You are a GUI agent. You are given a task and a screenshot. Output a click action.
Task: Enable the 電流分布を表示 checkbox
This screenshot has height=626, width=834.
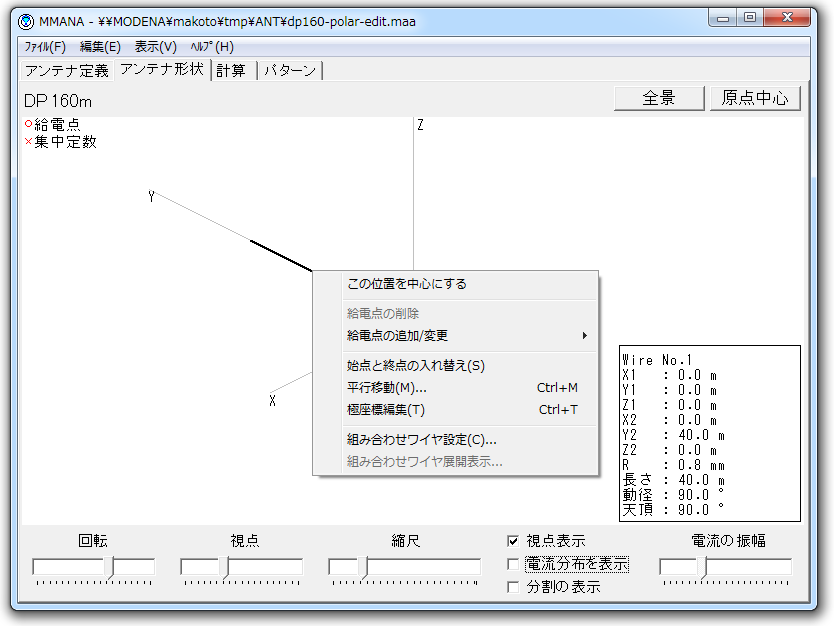pyautogui.click(x=514, y=565)
